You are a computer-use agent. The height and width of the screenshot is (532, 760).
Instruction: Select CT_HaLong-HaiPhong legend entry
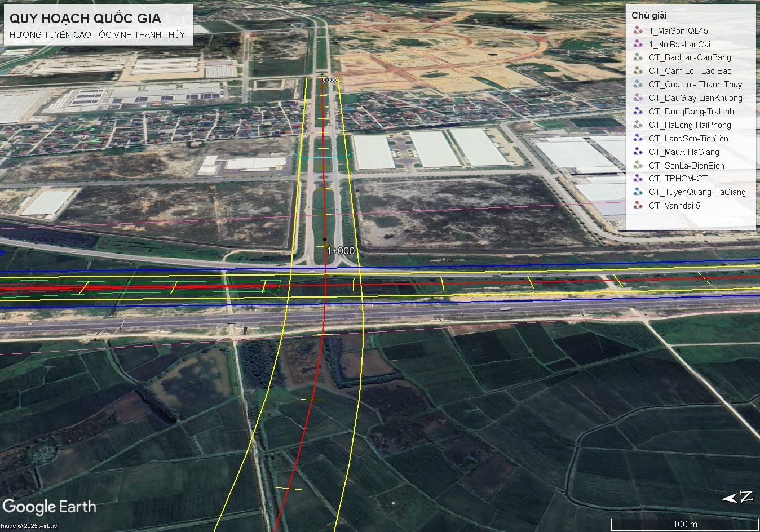(x=690, y=125)
